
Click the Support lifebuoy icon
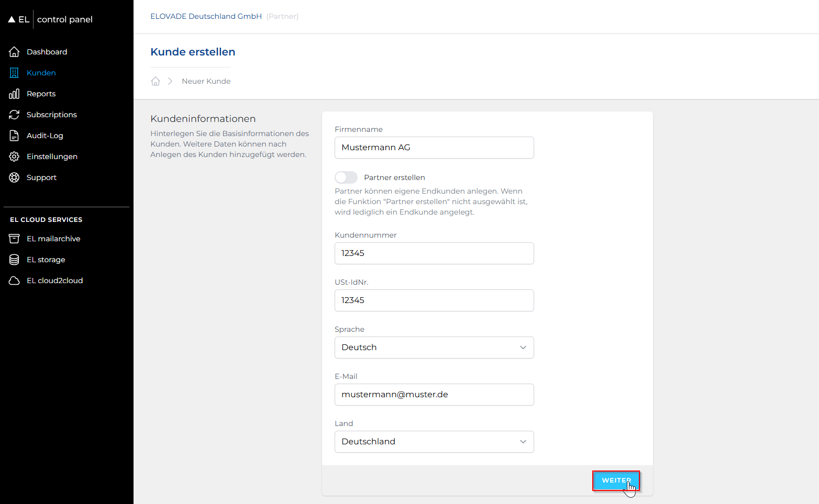coord(14,177)
